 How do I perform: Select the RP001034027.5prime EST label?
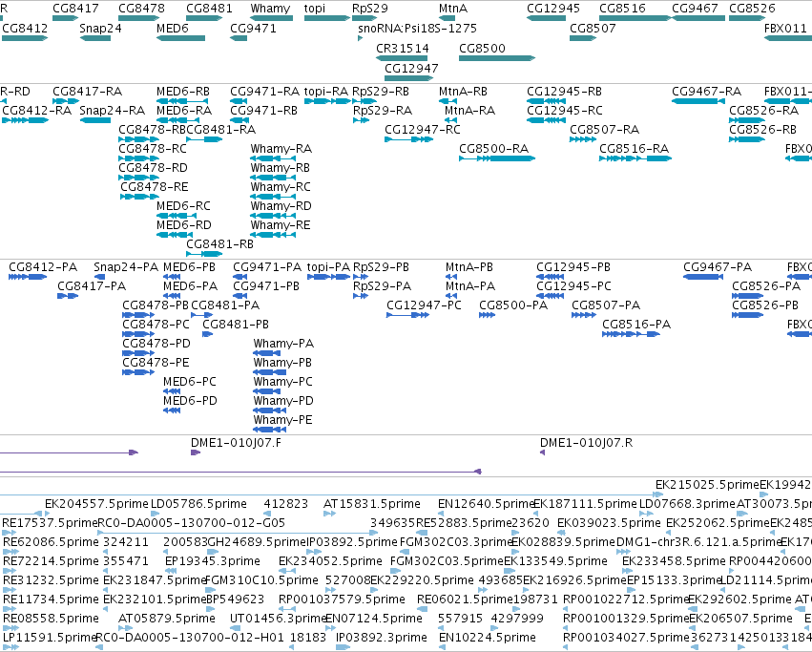pos(627,638)
